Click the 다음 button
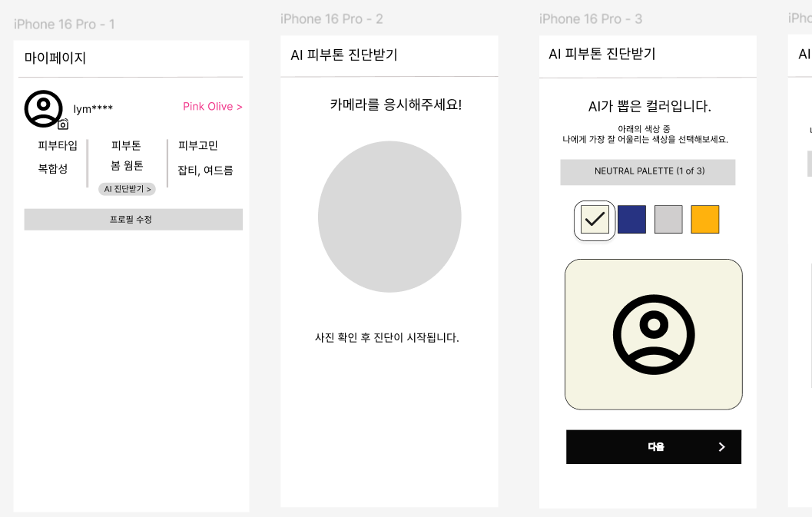This screenshot has width=812, height=517. (654, 446)
